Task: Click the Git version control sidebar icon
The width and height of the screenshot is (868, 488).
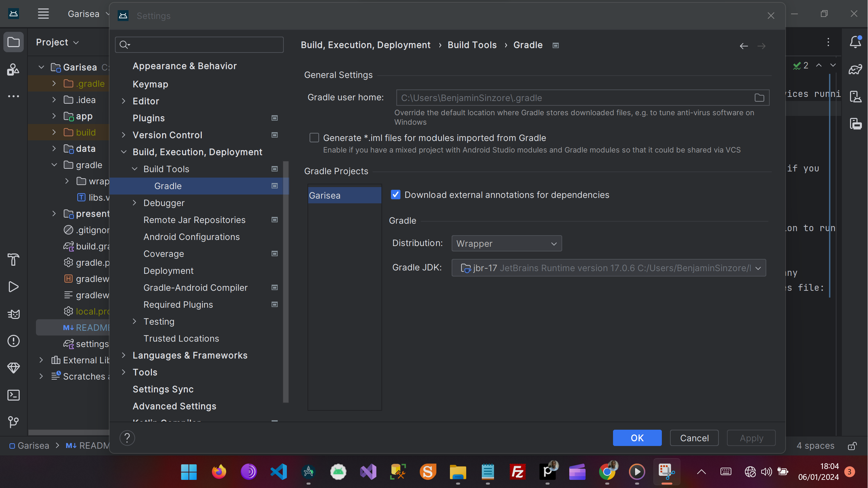Action: tap(13, 422)
